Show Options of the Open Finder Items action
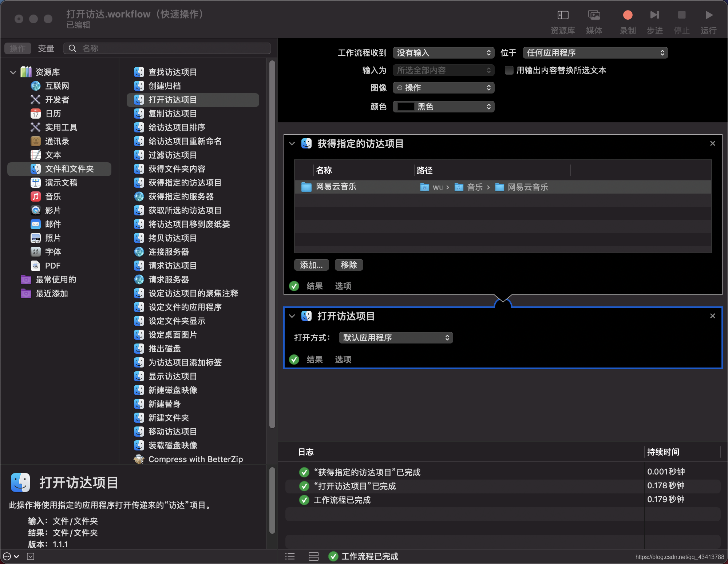 (x=343, y=360)
